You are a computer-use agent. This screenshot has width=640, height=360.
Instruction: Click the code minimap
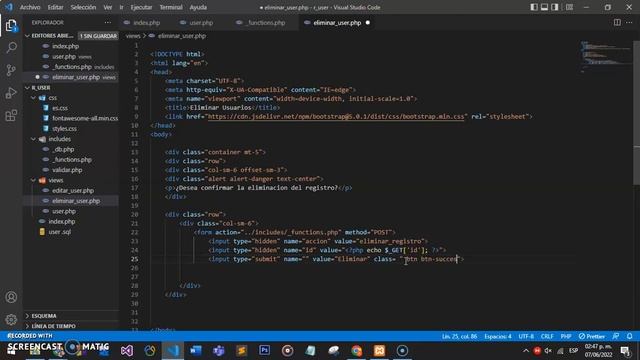[606, 57]
